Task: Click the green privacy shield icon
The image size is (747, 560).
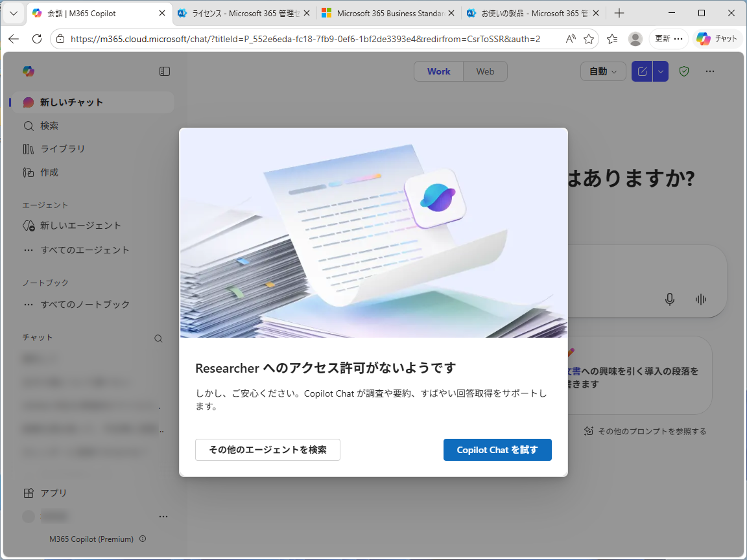Action: pyautogui.click(x=683, y=71)
